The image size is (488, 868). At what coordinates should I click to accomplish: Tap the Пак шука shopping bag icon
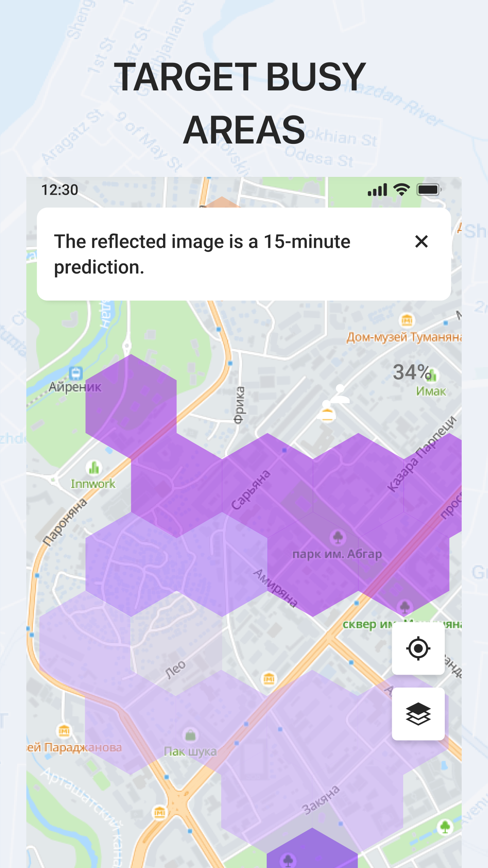point(191,735)
